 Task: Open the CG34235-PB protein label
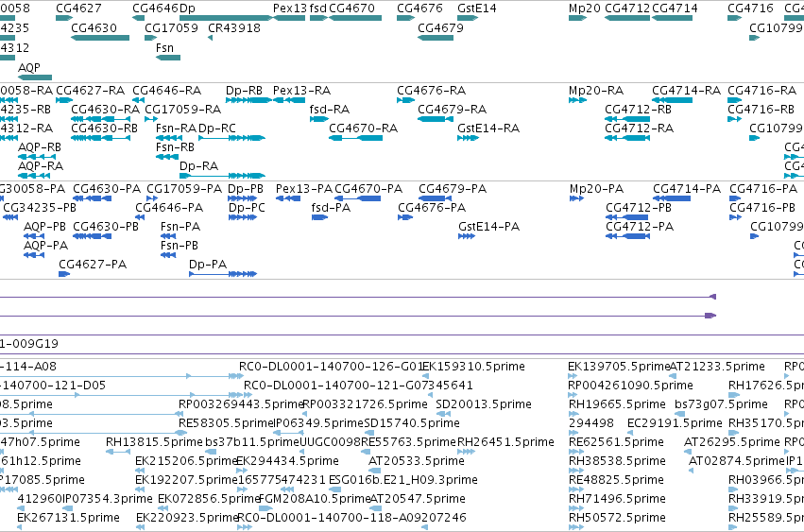40,208
